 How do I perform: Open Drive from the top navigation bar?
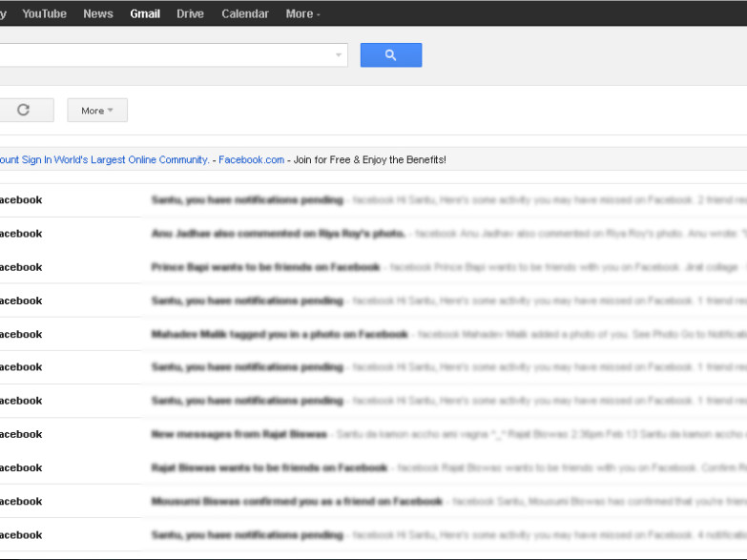click(190, 13)
